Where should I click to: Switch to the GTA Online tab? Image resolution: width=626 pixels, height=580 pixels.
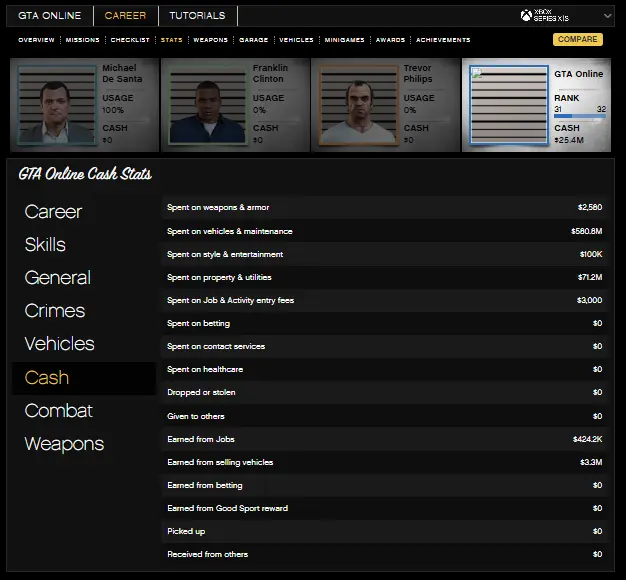[49, 16]
